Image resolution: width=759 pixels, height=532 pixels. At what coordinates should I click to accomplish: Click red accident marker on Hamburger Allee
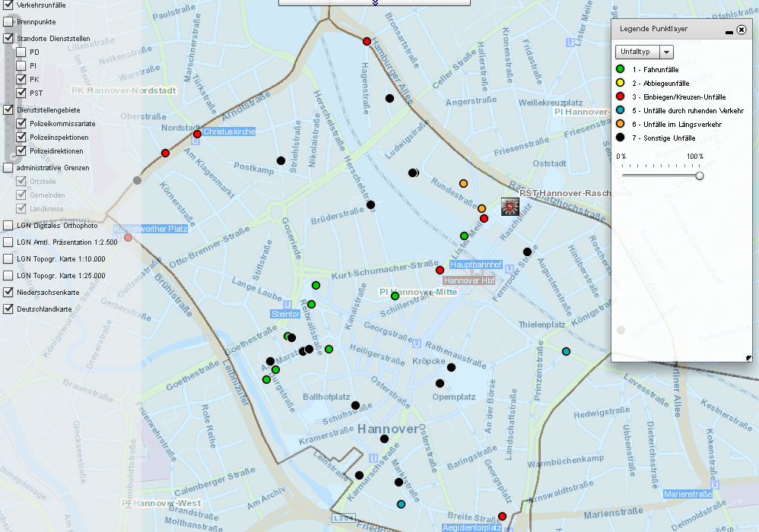[367, 42]
